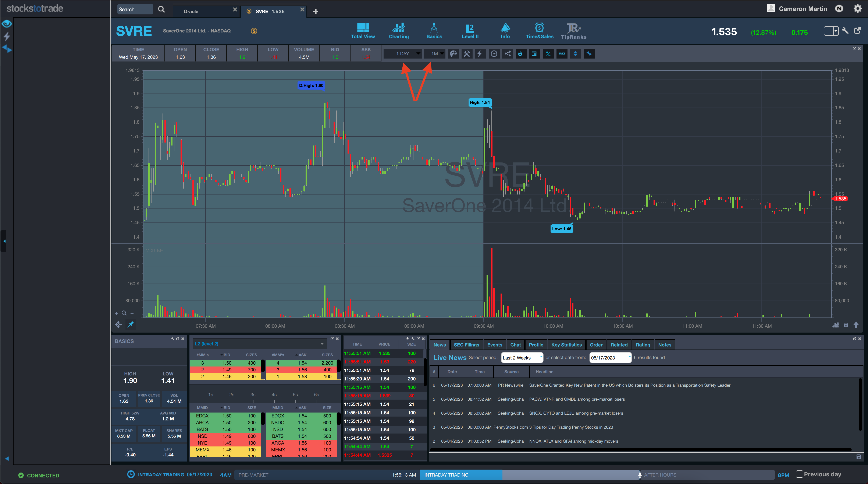This screenshot has height=484, width=868.
Task: Pop out the SVRE window via header icon
Action: [x=858, y=31]
